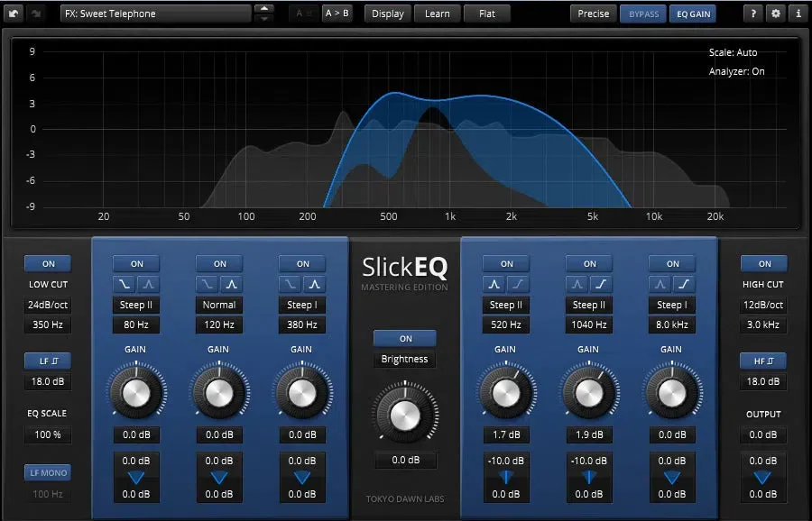Image resolution: width=812 pixels, height=521 pixels.
Task: Select shelf shape icon for 120 Hz band
Action: point(208,284)
